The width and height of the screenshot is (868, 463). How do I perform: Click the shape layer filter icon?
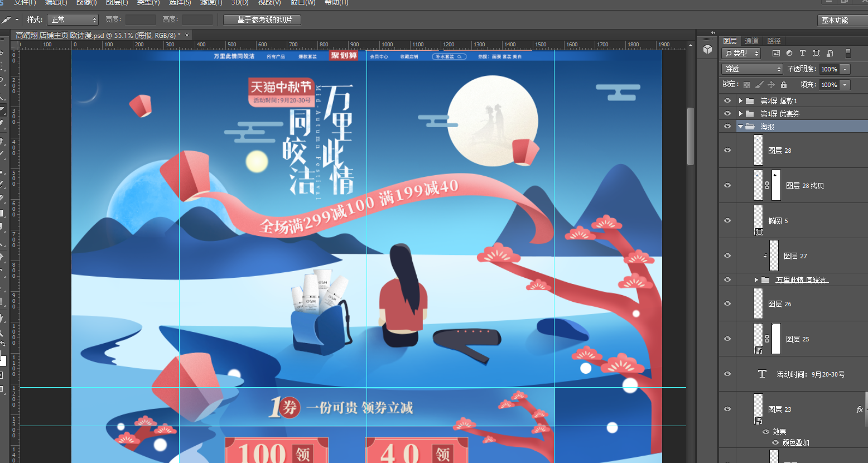pos(816,54)
